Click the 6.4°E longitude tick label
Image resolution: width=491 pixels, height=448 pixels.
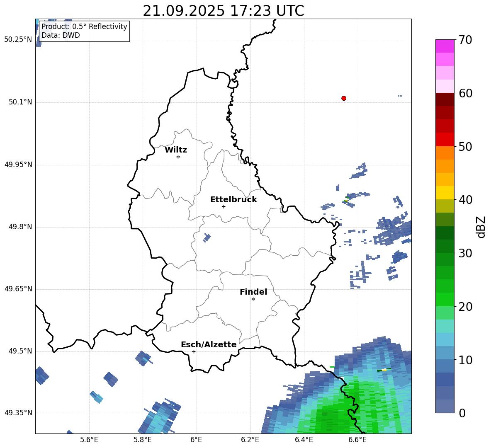click(304, 440)
